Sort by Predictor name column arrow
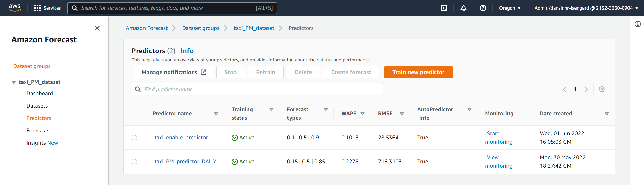Screen dimensions: 644x185 [x=216, y=114]
